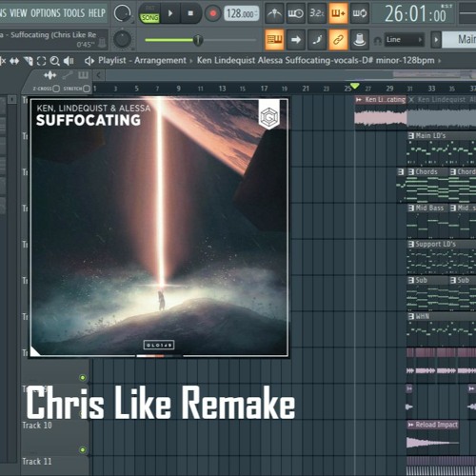Screen dimensions: 476x476
Task: Toggle the STRETCH option circle
Action: coord(87,89)
